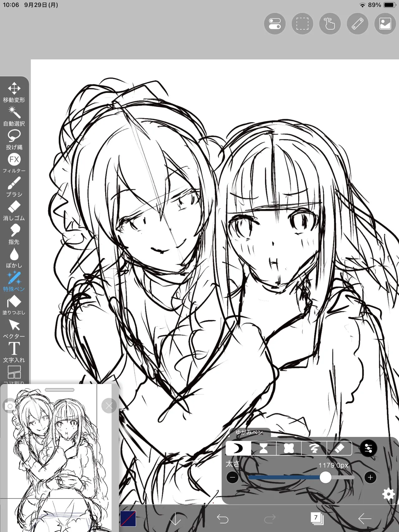Undo the last stroke
The height and width of the screenshot is (532, 399).
coord(223,519)
